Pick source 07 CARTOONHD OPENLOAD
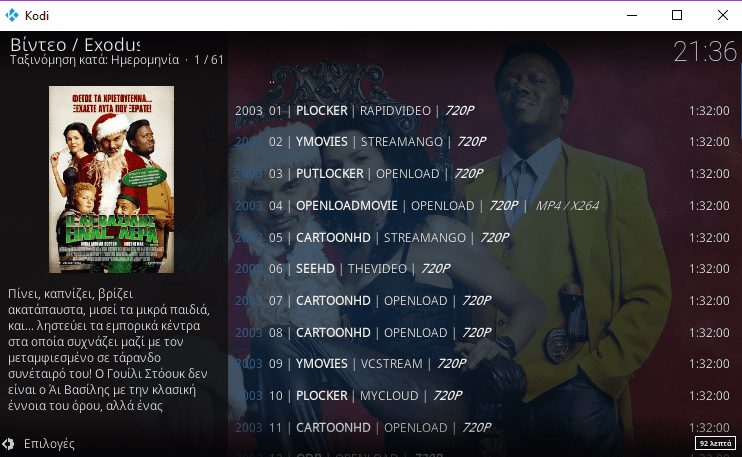The image size is (742, 457). point(483,301)
